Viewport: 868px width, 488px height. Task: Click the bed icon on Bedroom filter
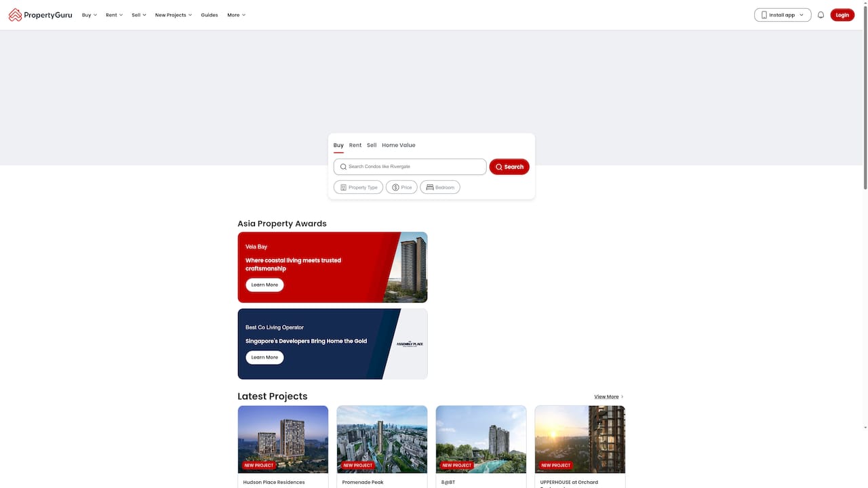pos(430,188)
